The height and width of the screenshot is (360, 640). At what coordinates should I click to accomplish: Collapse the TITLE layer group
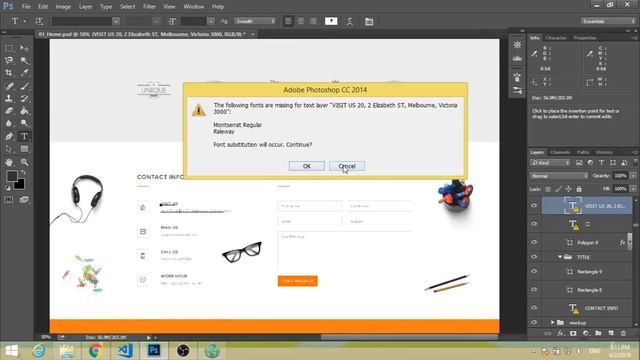[560, 257]
